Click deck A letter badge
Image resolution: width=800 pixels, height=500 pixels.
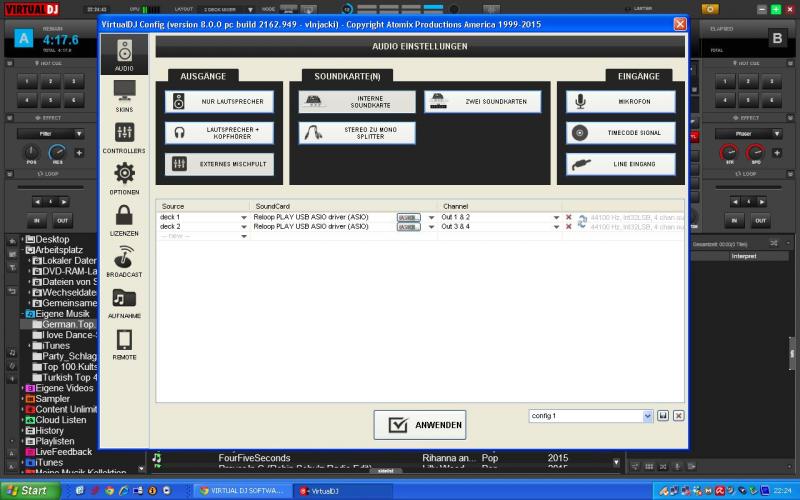(x=23, y=38)
